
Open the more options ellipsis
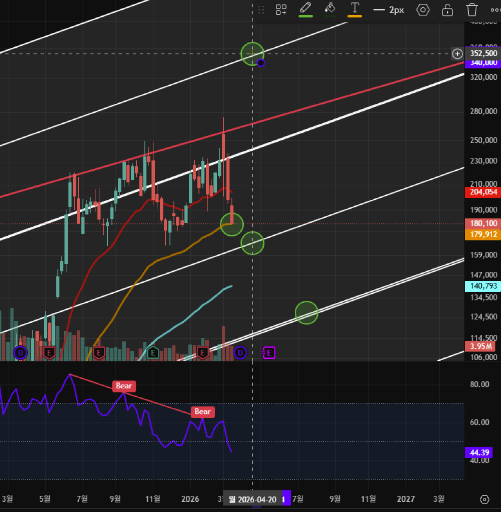(496, 10)
